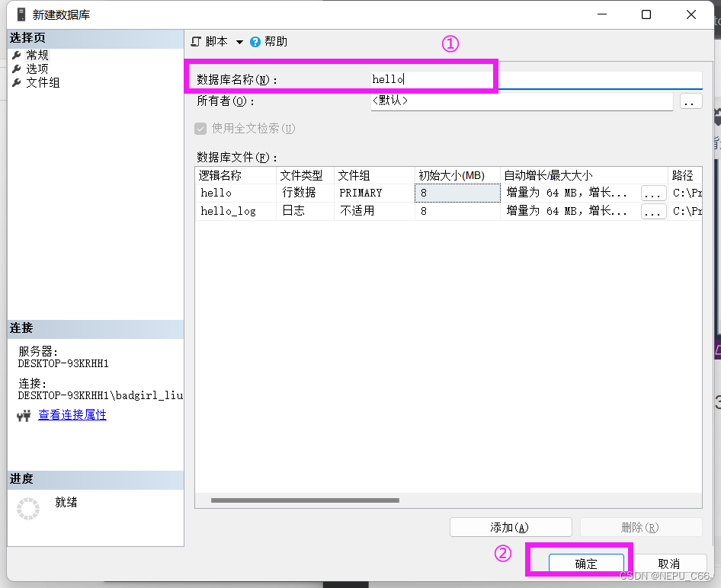Click the database name input field

[x=534, y=79]
